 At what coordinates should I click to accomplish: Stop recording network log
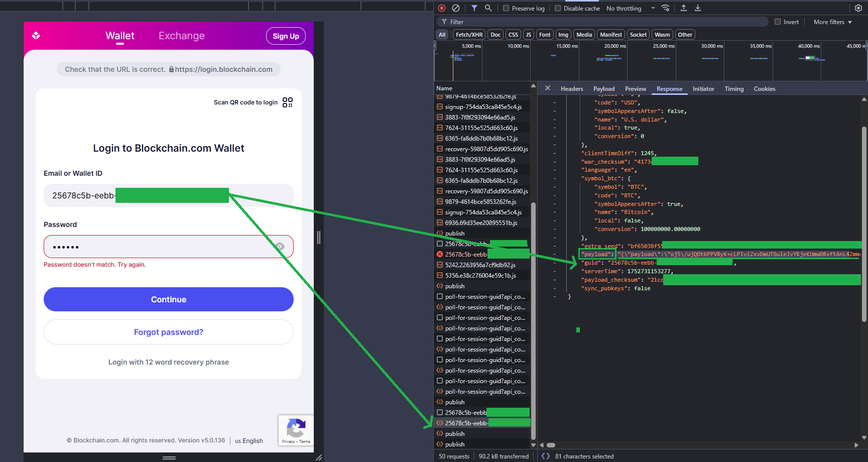(x=442, y=8)
